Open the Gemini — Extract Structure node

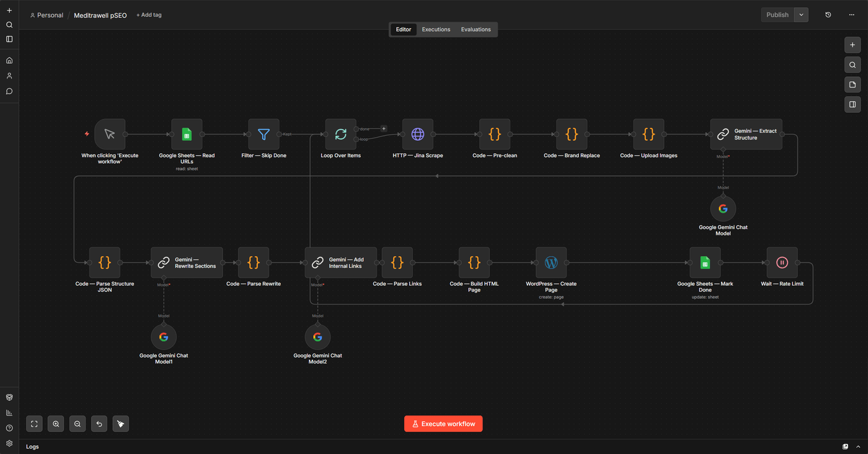tap(746, 134)
